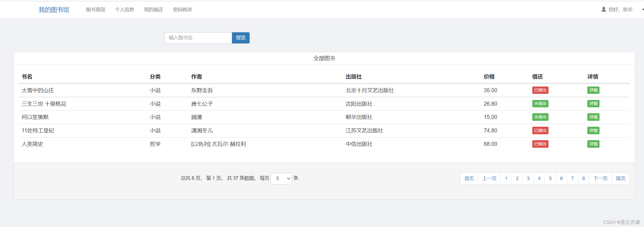Click the publisher 北京十月文艺出版社
Screen dimensions: 644x227
click(x=370, y=90)
